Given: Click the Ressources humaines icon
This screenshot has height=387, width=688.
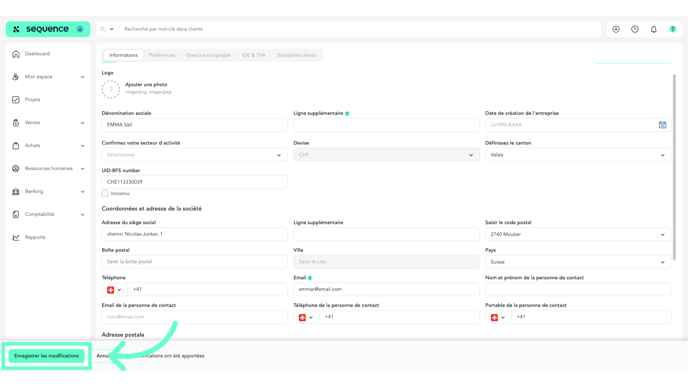Looking at the screenshot, I should [16, 168].
